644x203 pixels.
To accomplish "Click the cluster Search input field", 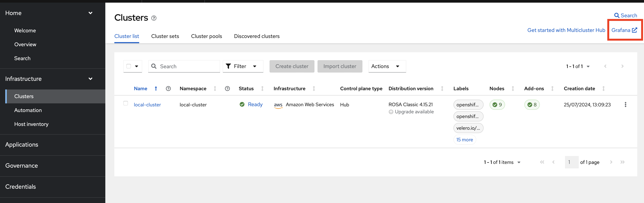I will pos(184,66).
